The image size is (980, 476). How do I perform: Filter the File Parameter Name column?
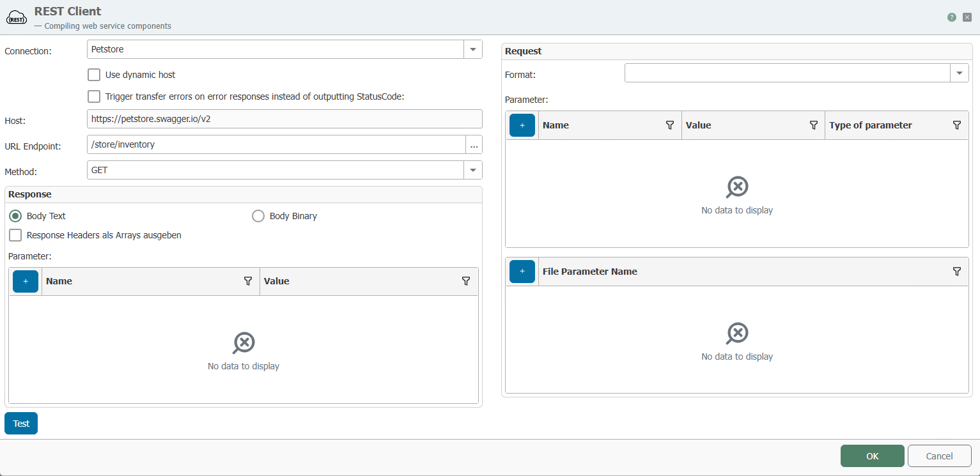pos(956,272)
